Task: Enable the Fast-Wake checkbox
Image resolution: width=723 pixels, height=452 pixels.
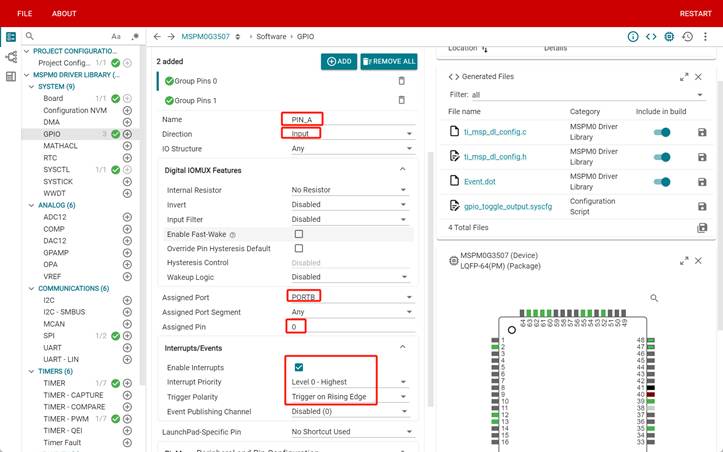Action: (298, 234)
